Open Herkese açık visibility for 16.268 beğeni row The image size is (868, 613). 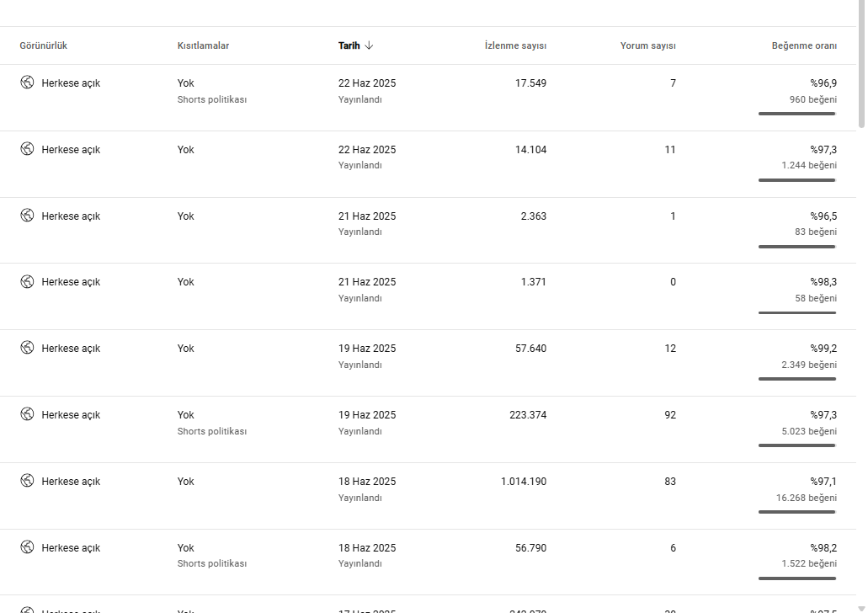coord(71,481)
